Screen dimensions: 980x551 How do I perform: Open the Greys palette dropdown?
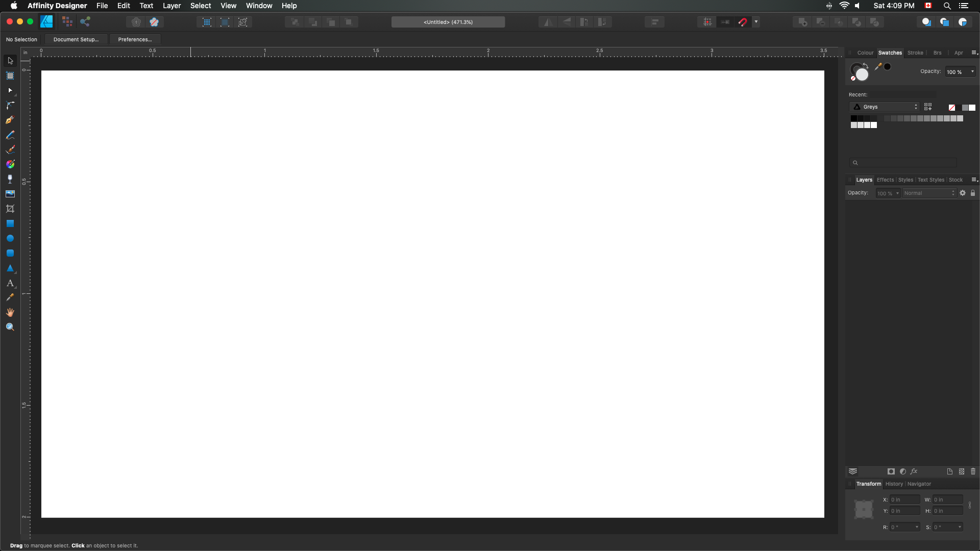(x=885, y=107)
